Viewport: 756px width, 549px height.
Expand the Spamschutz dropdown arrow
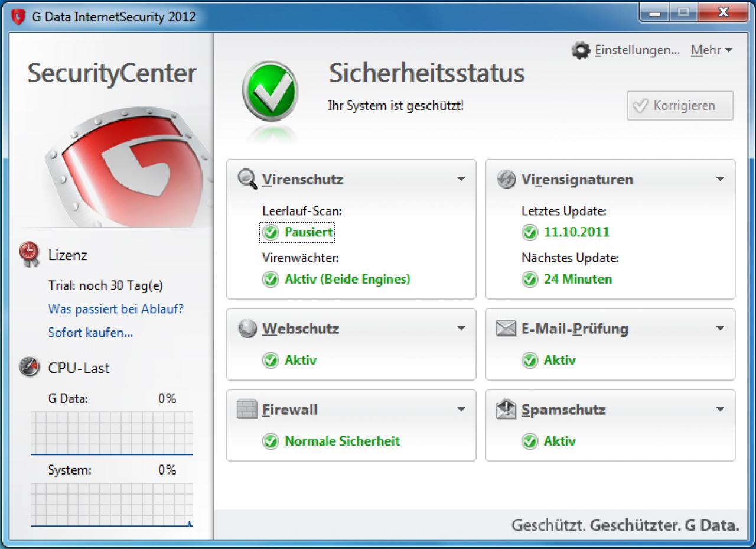[x=720, y=410]
